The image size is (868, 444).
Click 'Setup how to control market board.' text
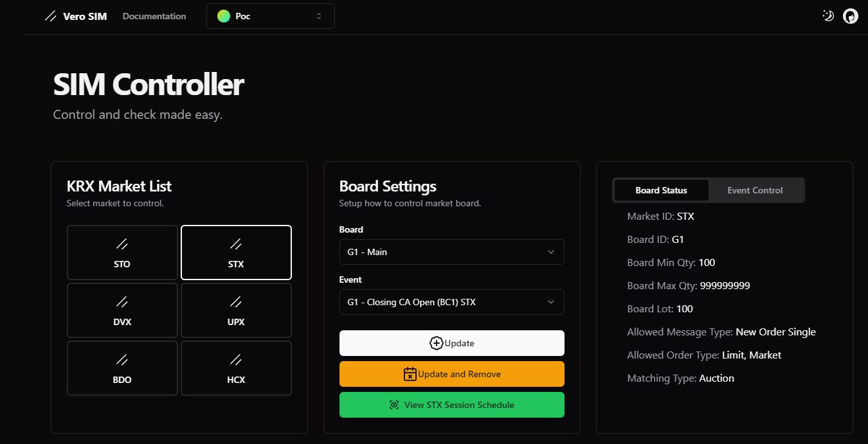tap(410, 203)
